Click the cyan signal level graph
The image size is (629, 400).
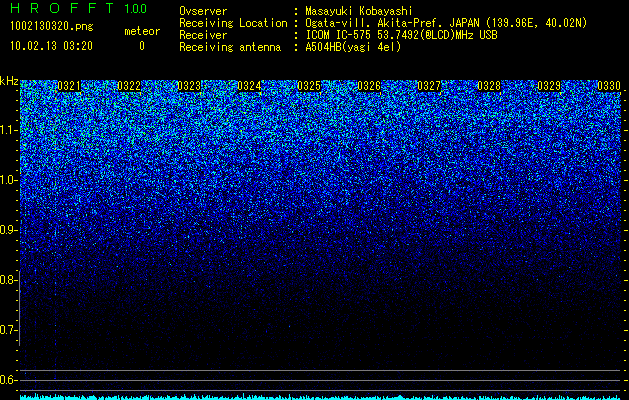coord(321,397)
